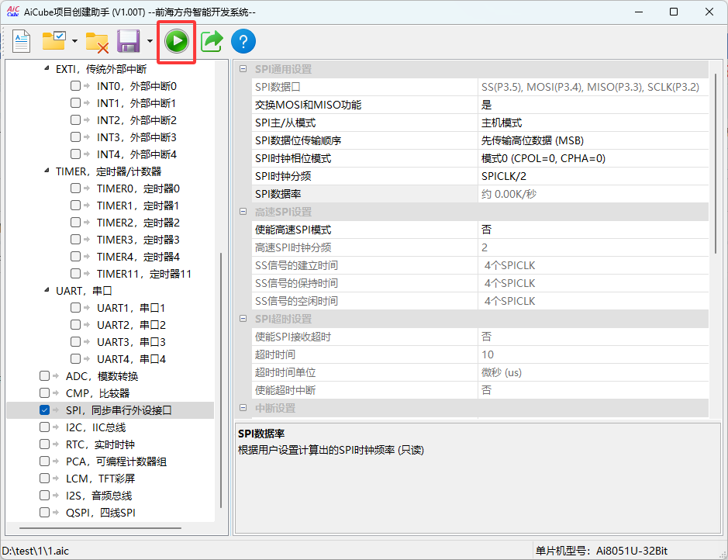Click the arrow icon beside RTC 实时时钟
Screen dimensions: 728x560
(56, 444)
